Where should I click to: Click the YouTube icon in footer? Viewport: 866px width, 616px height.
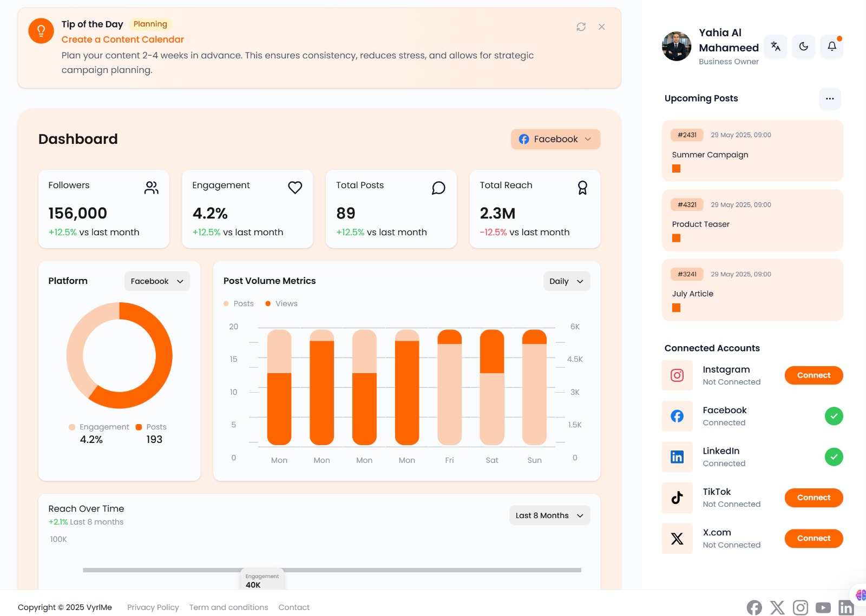823,608
